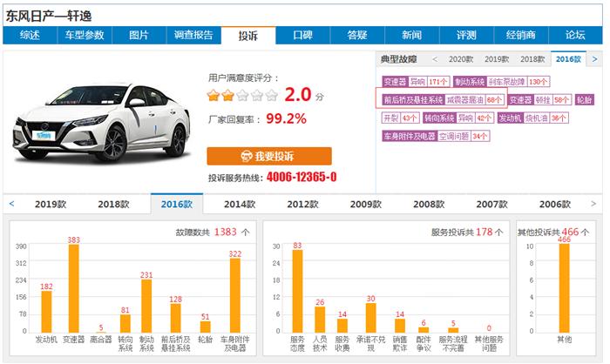The image size is (610, 364).
Task: Click the 故障数共 1383 个 total
Action: (213, 233)
